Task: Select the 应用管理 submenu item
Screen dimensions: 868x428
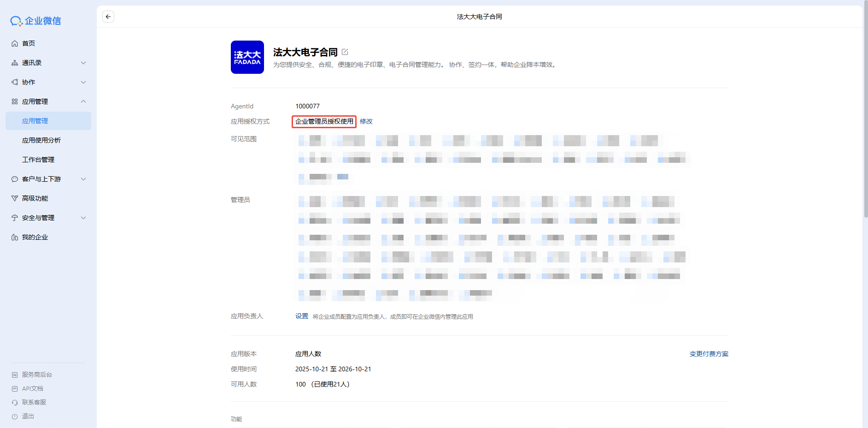Action: [48, 121]
